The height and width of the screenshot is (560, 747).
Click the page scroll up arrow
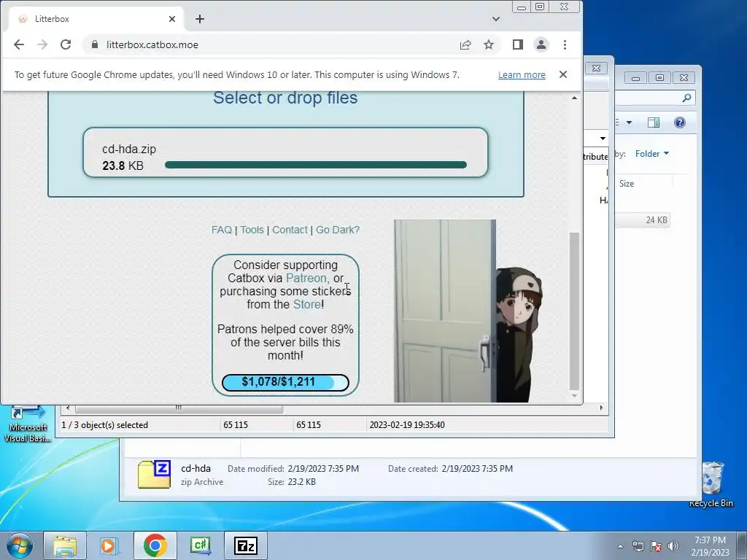click(575, 98)
